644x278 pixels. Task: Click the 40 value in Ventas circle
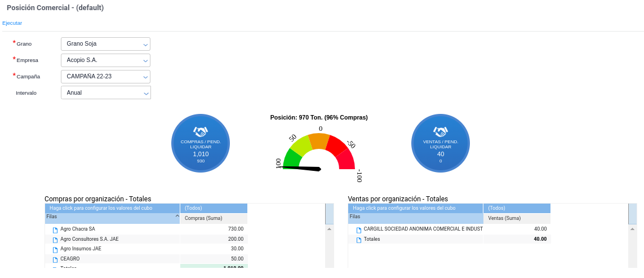[x=441, y=154]
